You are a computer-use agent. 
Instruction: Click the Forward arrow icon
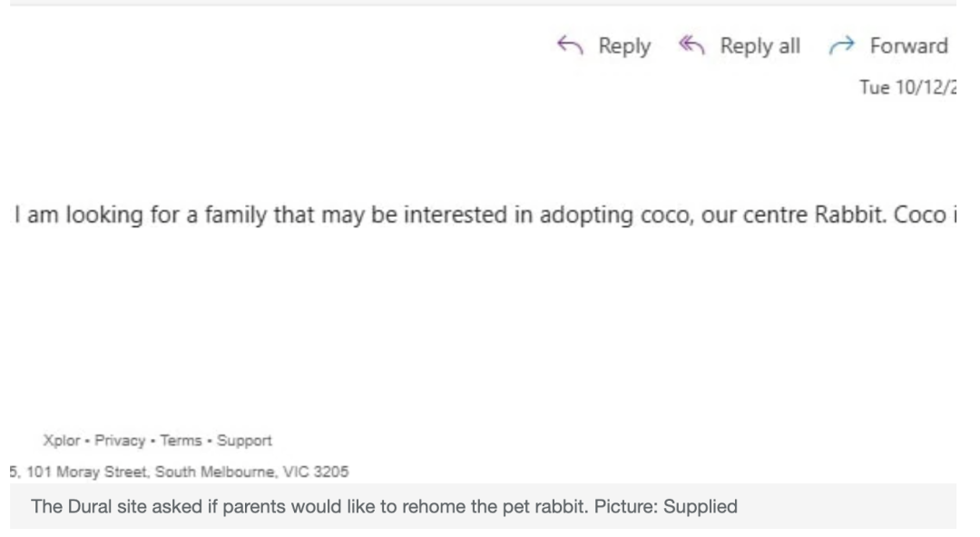click(841, 46)
